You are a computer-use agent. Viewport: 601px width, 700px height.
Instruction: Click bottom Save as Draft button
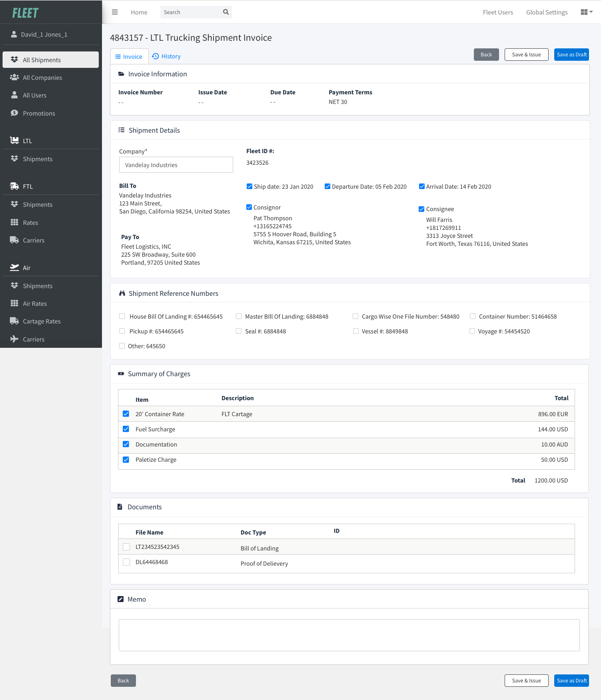pyautogui.click(x=571, y=680)
